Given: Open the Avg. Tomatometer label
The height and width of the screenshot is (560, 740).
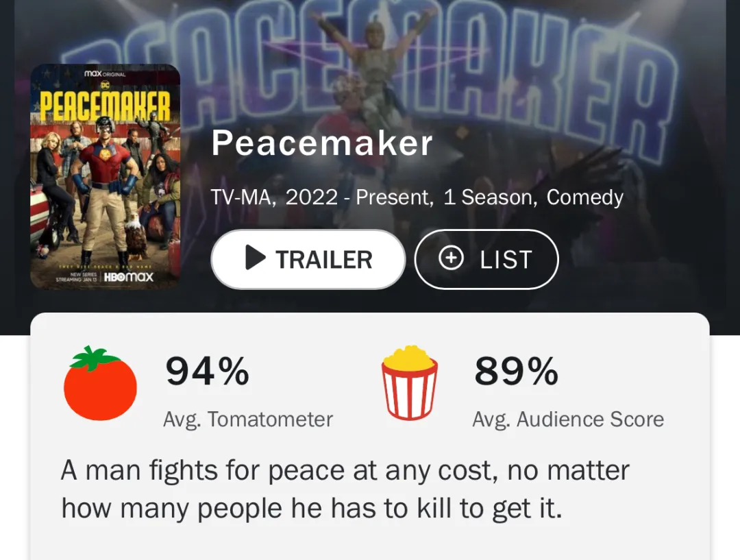Looking at the screenshot, I should click(x=248, y=419).
